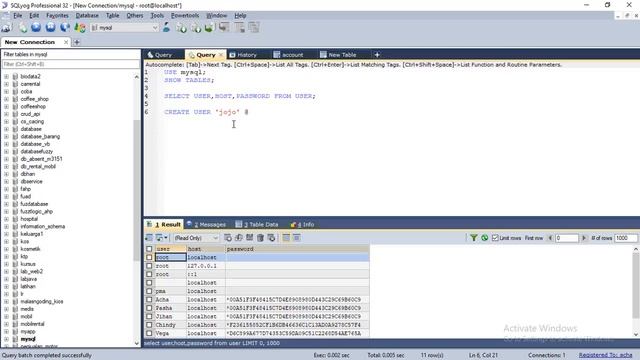The image size is (640, 360).
Task: Open the copy result dropdown arrow
Action: [166, 238]
